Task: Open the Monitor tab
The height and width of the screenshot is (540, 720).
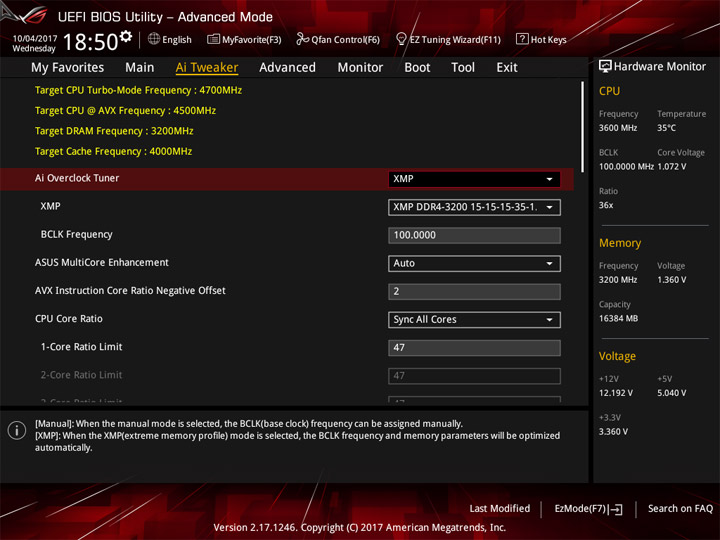Action: 360,68
